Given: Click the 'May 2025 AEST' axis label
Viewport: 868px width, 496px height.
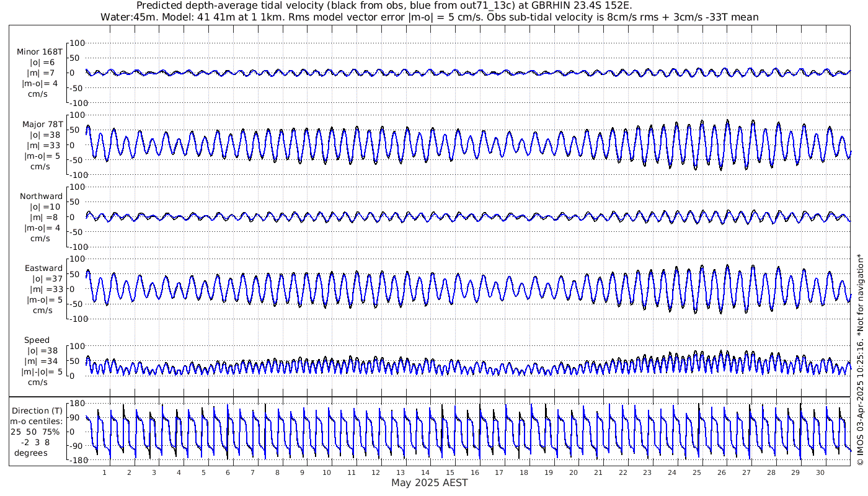Looking at the screenshot, I should [x=429, y=483].
